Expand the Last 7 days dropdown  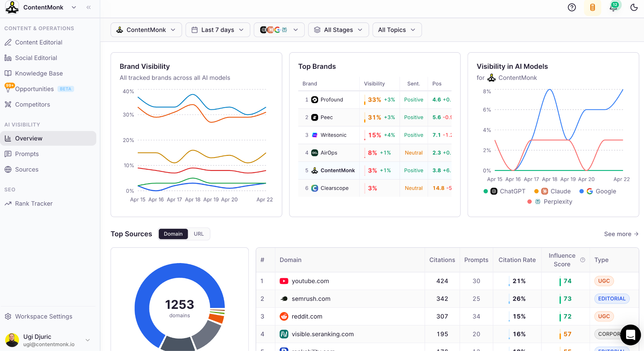click(218, 30)
